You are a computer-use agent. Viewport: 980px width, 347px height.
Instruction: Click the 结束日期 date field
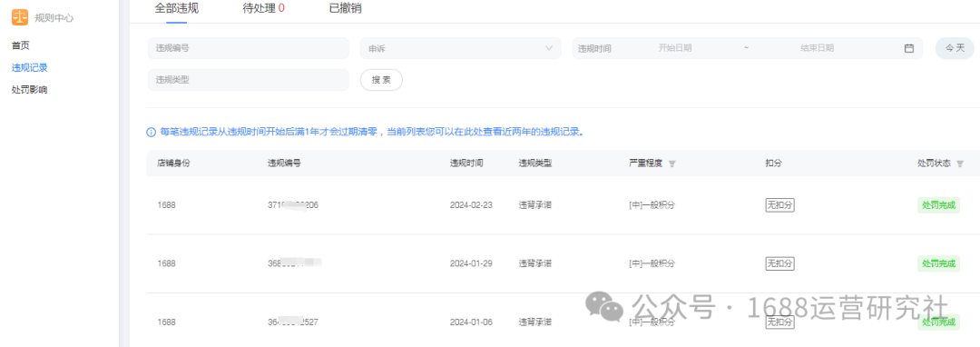pyautogui.click(x=817, y=48)
